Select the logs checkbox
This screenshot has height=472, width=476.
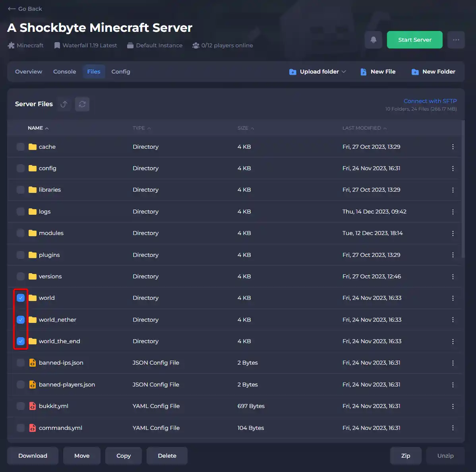(x=21, y=212)
